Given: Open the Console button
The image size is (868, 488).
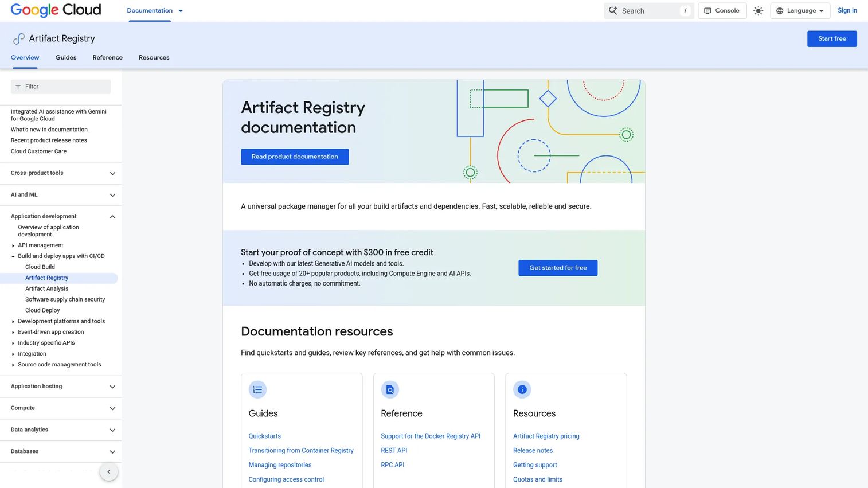Looking at the screenshot, I should click(x=722, y=11).
